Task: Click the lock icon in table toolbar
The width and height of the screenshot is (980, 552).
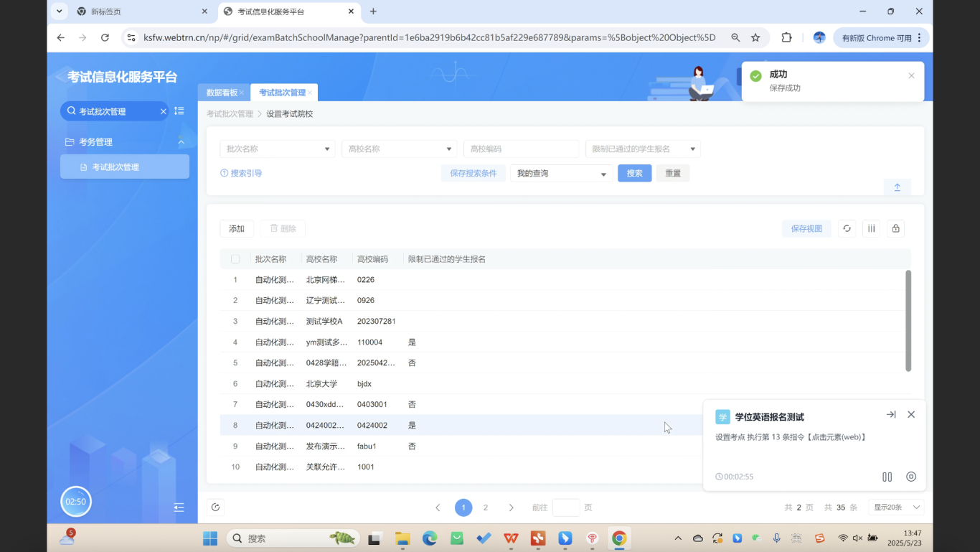Action: (x=895, y=228)
